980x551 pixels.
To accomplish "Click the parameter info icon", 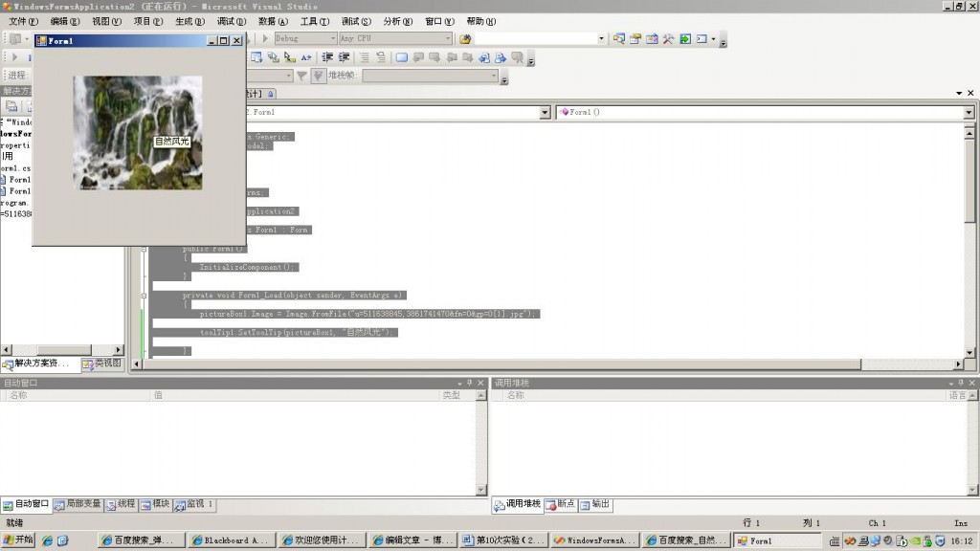I will pyautogui.click(x=273, y=57).
